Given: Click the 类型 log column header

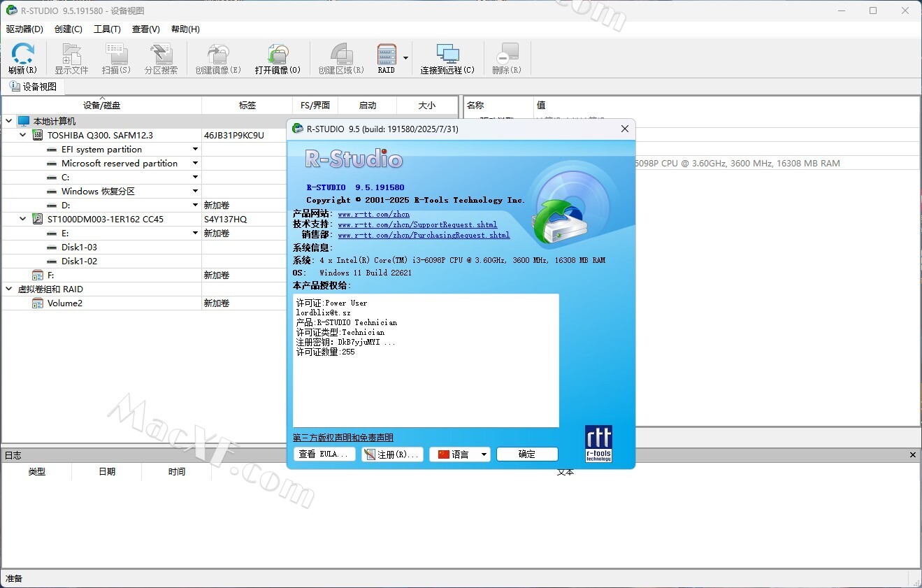Looking at the screenshot, I should pyautogui.click(x=37, y=472).
